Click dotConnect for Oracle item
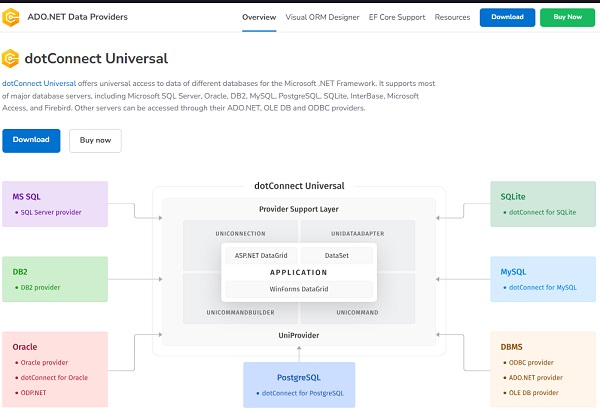Viewport: 600px width, 413px height. [54, 377]
